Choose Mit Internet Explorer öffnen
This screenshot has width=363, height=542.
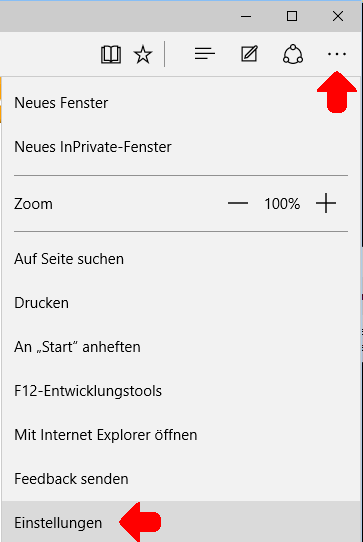181,435
